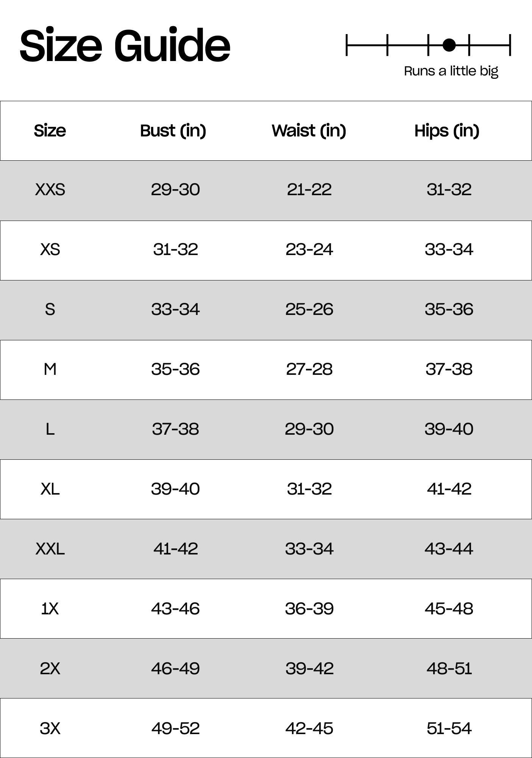Image resolution: width=532 pixels, height=758 pixels.
Task: Click waist value 39-42 in 2X row
Action: 309,669
